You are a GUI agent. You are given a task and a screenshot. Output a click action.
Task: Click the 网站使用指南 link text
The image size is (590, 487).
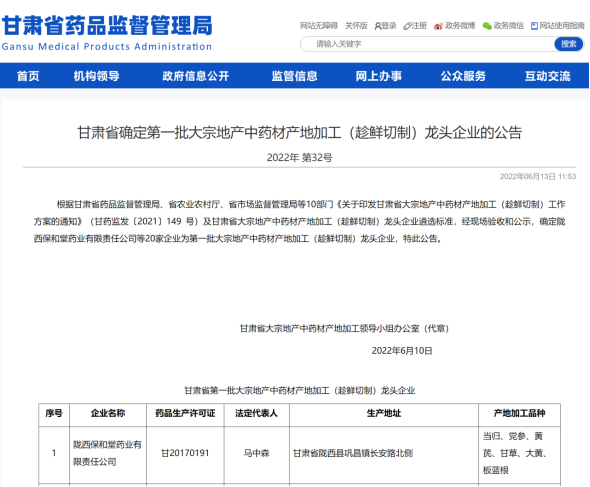(x=562, y=26)
